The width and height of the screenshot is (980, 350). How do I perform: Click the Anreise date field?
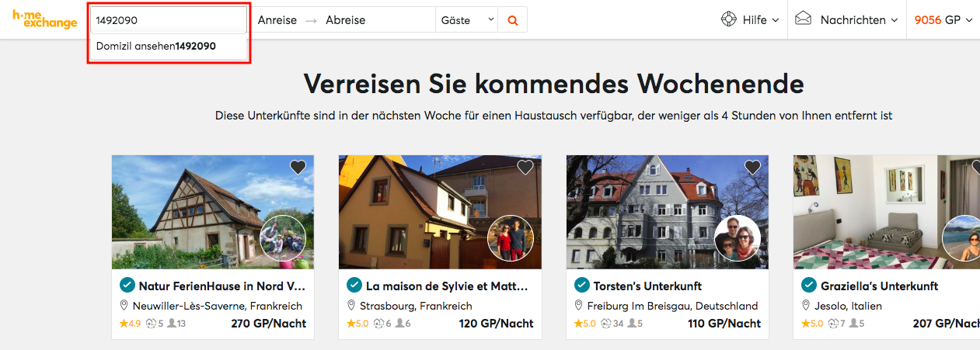click(x=277, y=20)
